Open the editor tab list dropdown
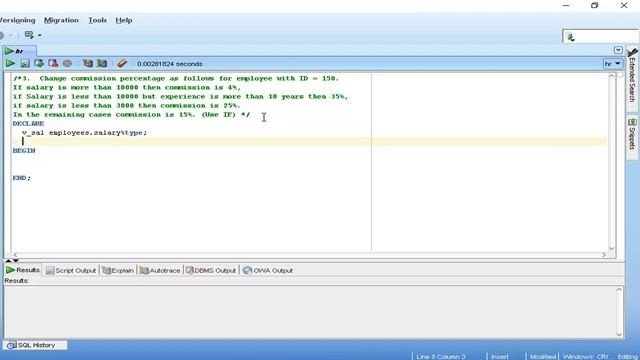 [x=618, y=50]
